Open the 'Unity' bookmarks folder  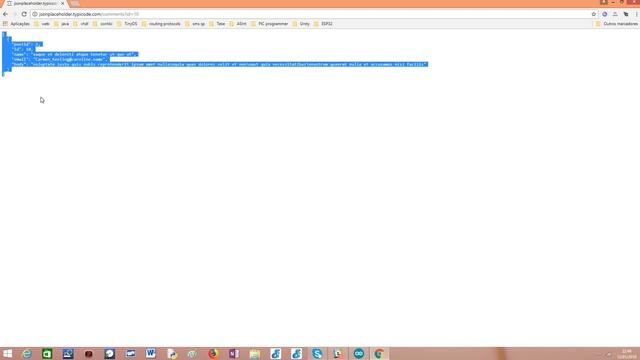click(301, 24)
